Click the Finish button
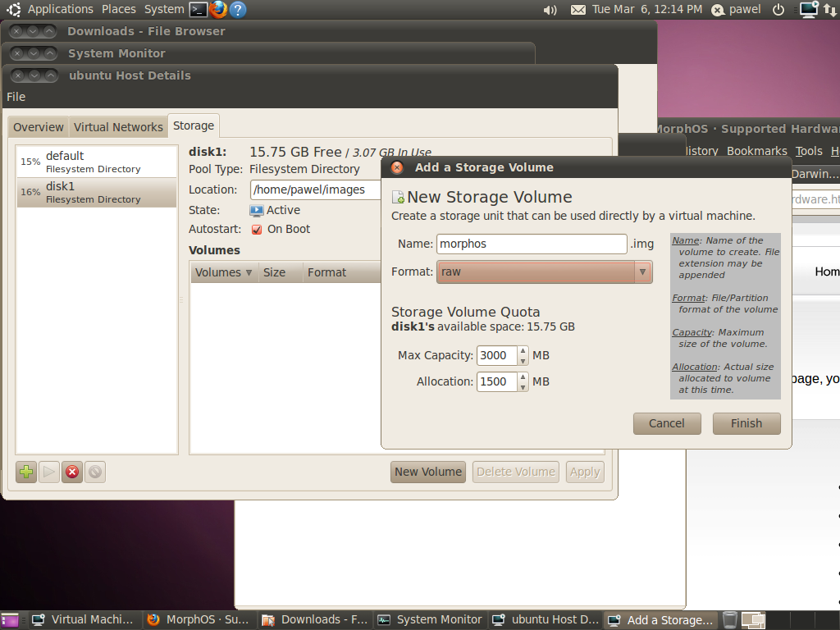 (746, 423)
